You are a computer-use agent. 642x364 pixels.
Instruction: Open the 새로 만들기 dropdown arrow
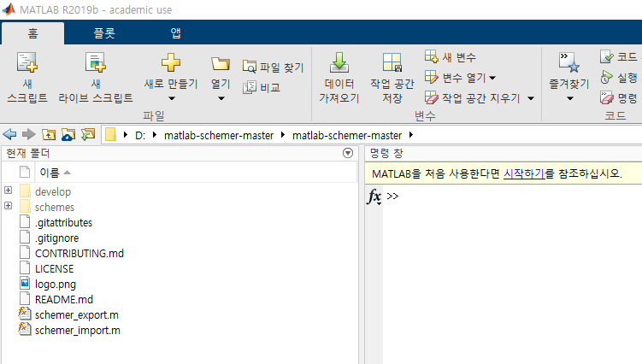point(172,98)
